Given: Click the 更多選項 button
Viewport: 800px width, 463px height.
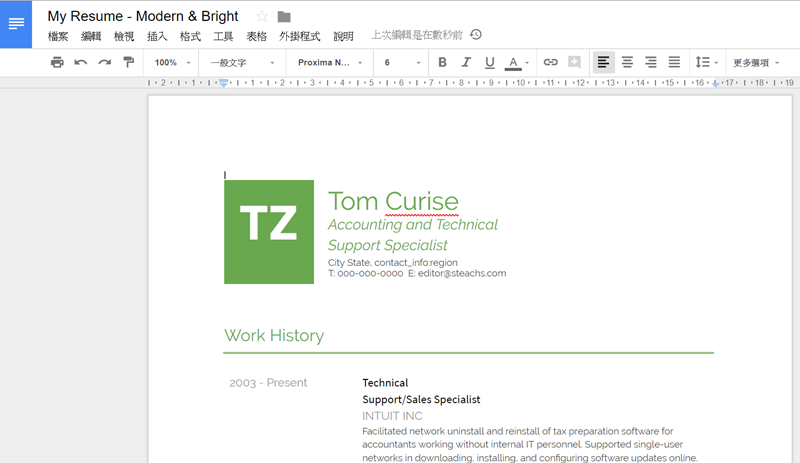Looking at the screenshot, I should click(x=756, y=62).
